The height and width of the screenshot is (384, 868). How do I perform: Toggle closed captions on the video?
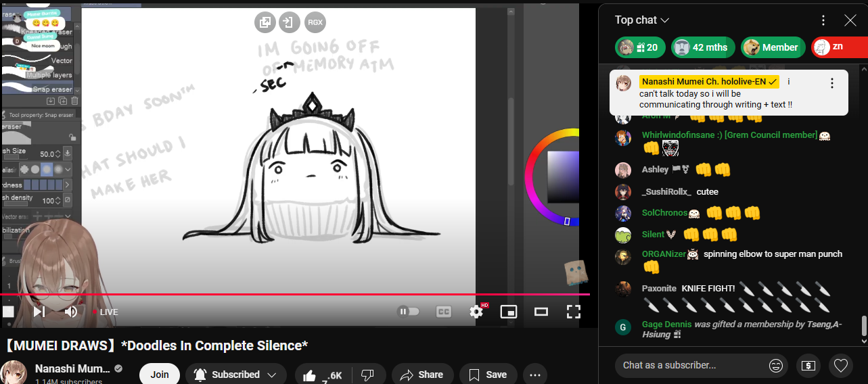point(444,312)
